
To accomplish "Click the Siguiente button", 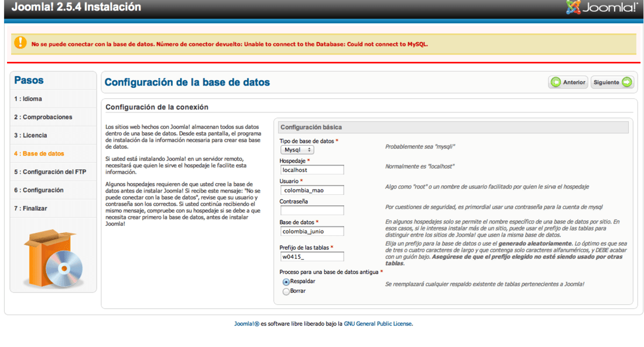I will point(612,82).
